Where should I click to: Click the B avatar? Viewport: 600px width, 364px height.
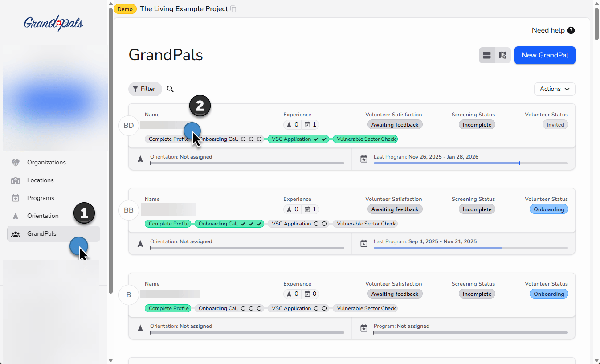point(129,295)
